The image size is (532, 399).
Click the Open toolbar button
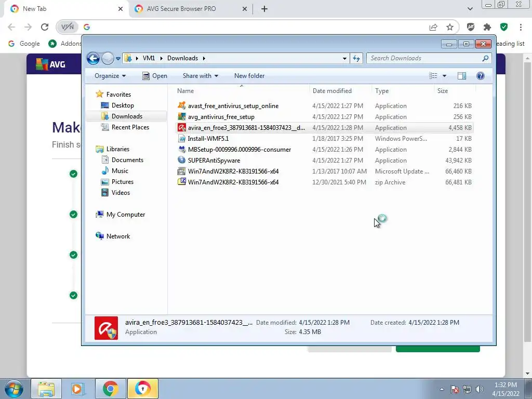tap(155, 76)
